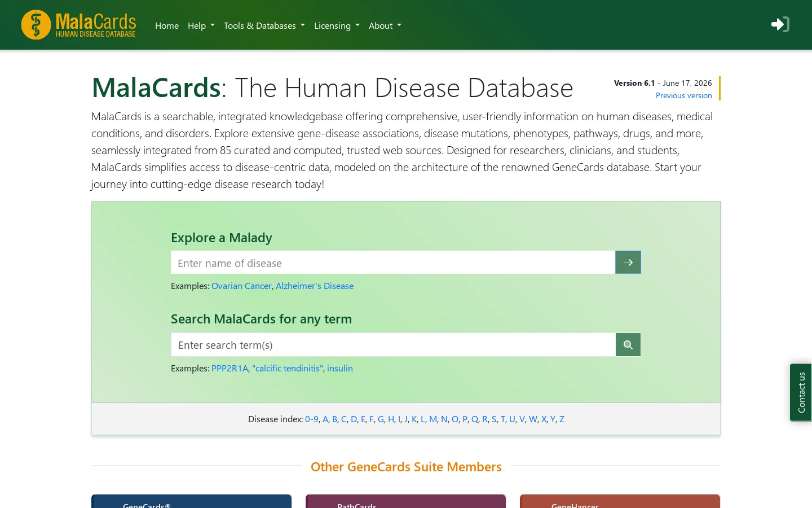Open disease index letter R
Image resolution: width=812 pixels, height=508 pixels.
tap(485, 419)
